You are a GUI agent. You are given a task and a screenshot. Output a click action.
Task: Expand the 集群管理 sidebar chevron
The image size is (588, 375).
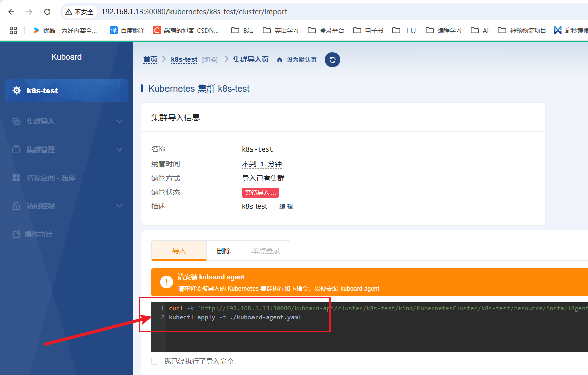(119, 149)
